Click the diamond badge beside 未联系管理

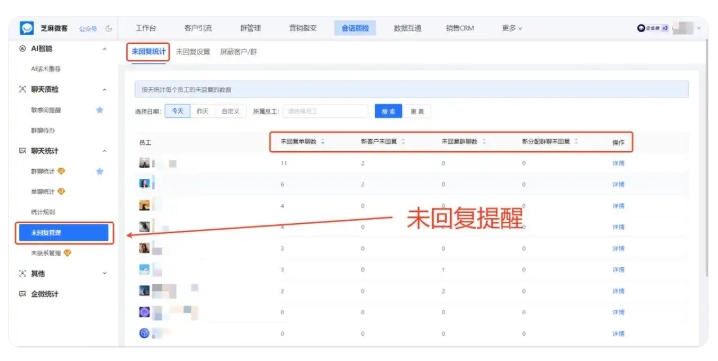pos(67,253)
